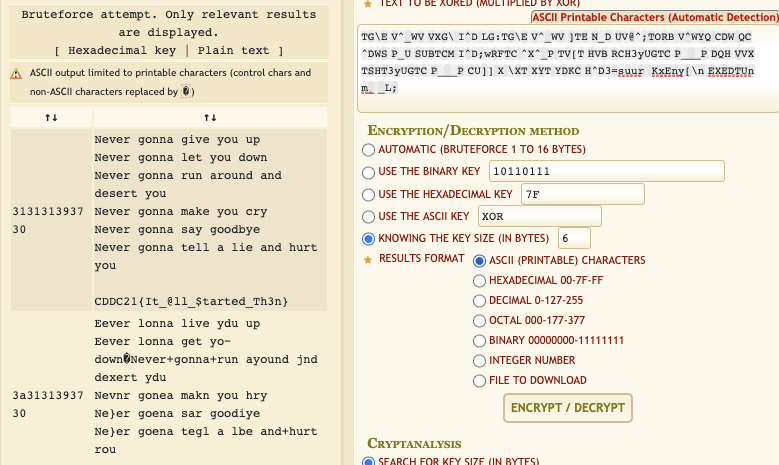Sort results by the key column arrows

(51, 118)
